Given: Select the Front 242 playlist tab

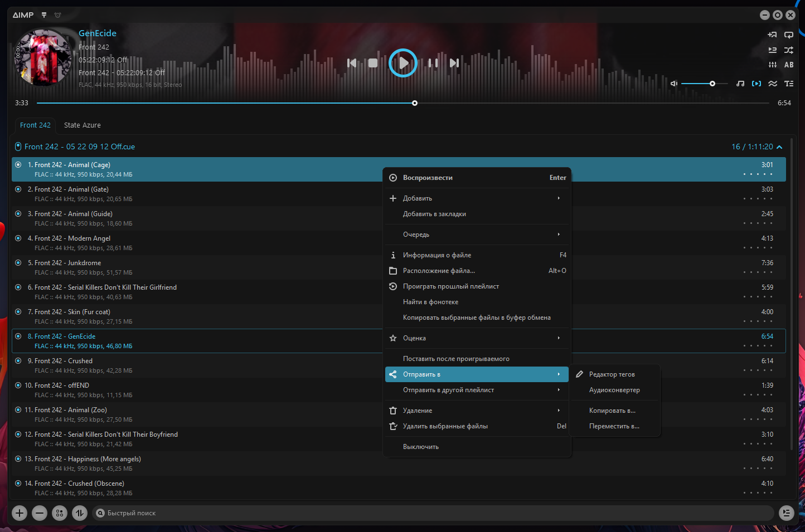Looking at the screenshot, I should pos(35,125).
